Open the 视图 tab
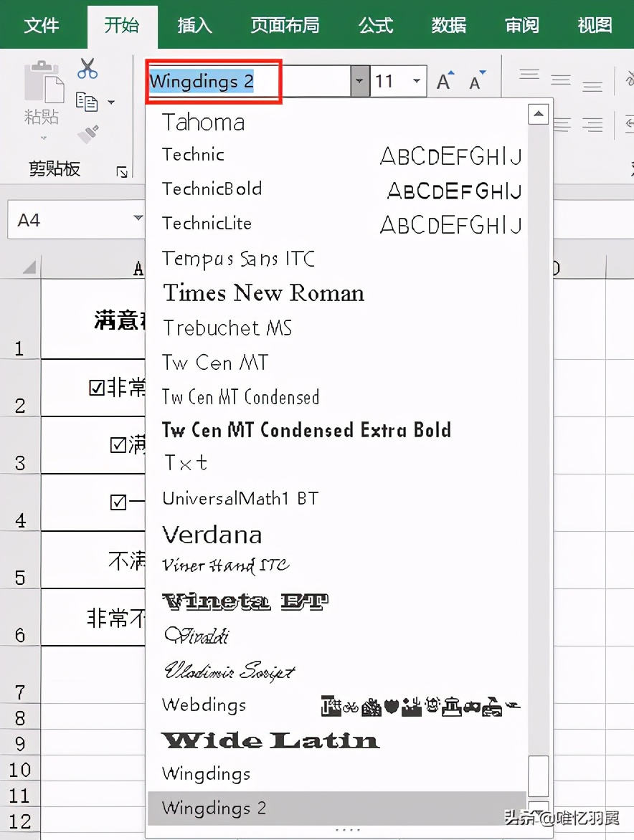Viewport: 634px width, 840px height. [x=595, y=25]
